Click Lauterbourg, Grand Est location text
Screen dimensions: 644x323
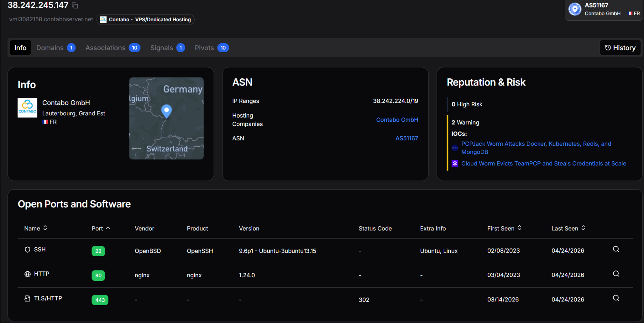point(73,113)
